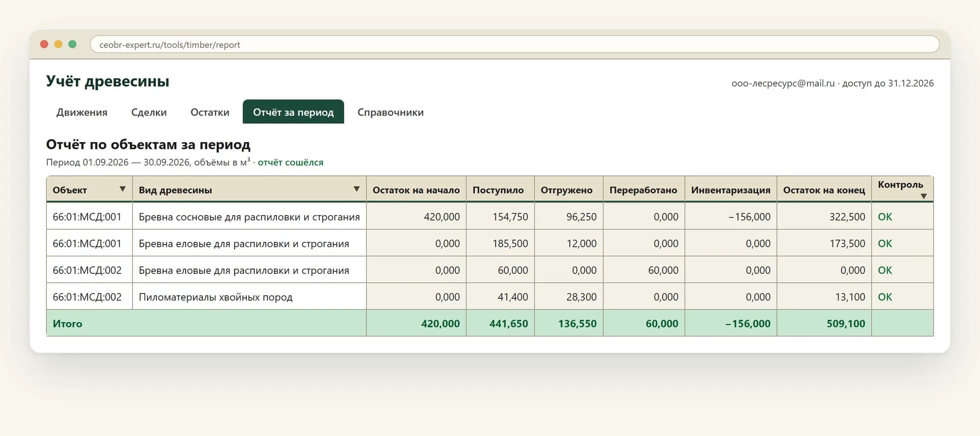Click the 'Учёт древесины' page title

[x=108, y=81]
